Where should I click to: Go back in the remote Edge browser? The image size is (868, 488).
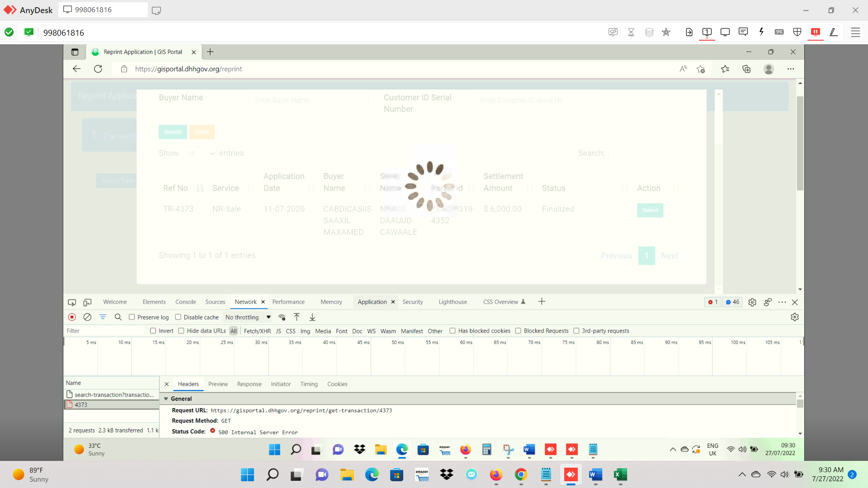point(76,69)
